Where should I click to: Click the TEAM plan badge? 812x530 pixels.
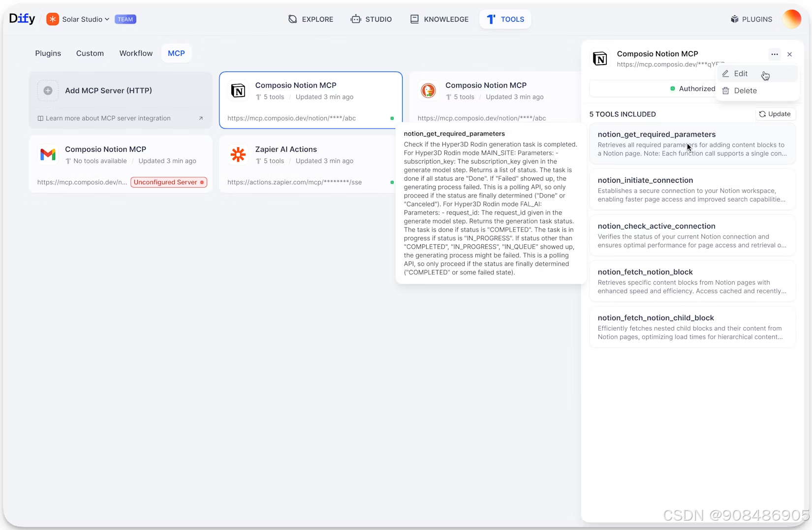(125, 19)
